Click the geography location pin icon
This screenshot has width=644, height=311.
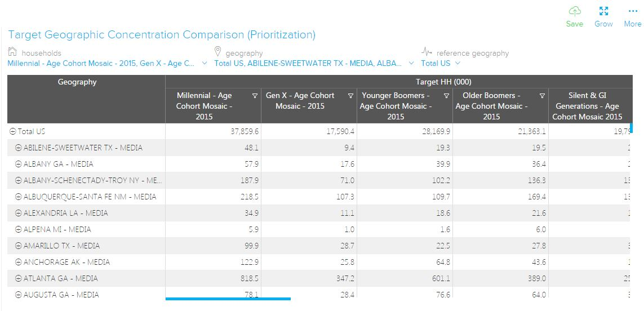point(218,52)
